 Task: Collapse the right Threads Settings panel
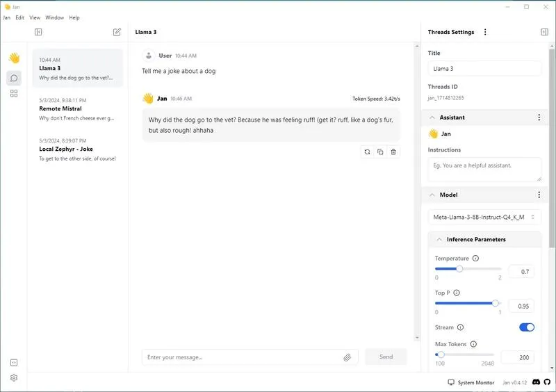(544, 32)
